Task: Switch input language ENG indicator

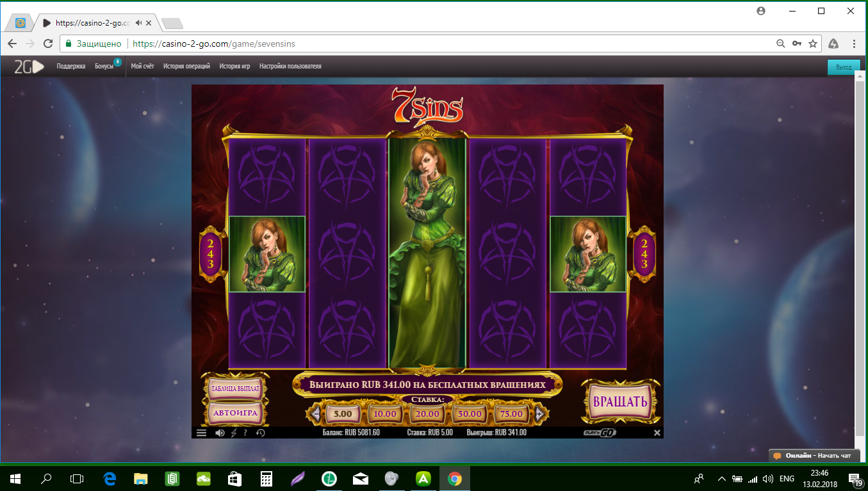Action: 787,478
